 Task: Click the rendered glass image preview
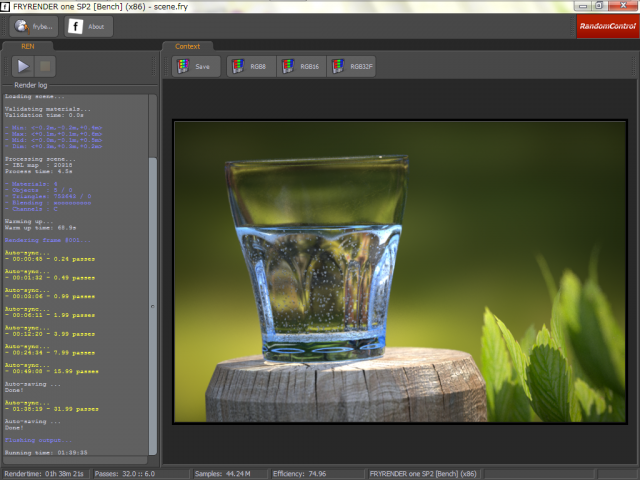tap(400, 272)
